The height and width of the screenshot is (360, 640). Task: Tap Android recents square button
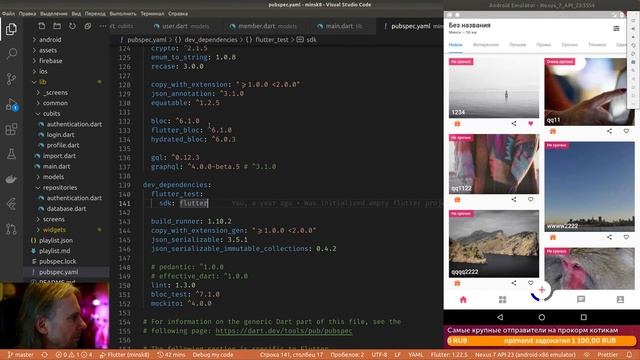[584, 317]
